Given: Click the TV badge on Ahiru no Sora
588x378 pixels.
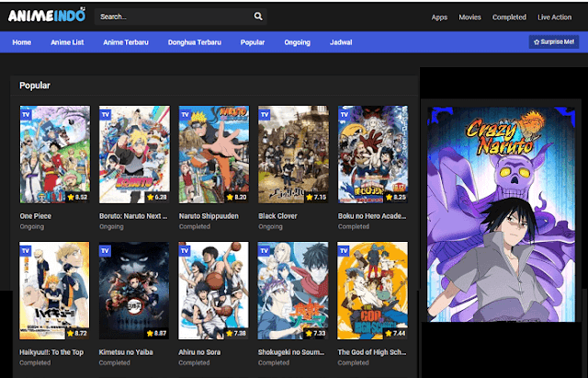Looking at the screenshot, I should (x=185, y=251).
